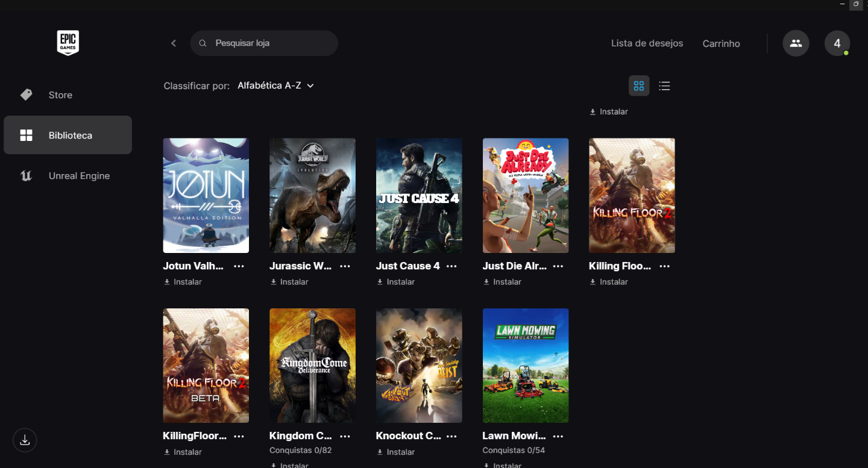Screen dimensions: 868x468
Task: Install Knockout City
Action: (x=396, y=452)
